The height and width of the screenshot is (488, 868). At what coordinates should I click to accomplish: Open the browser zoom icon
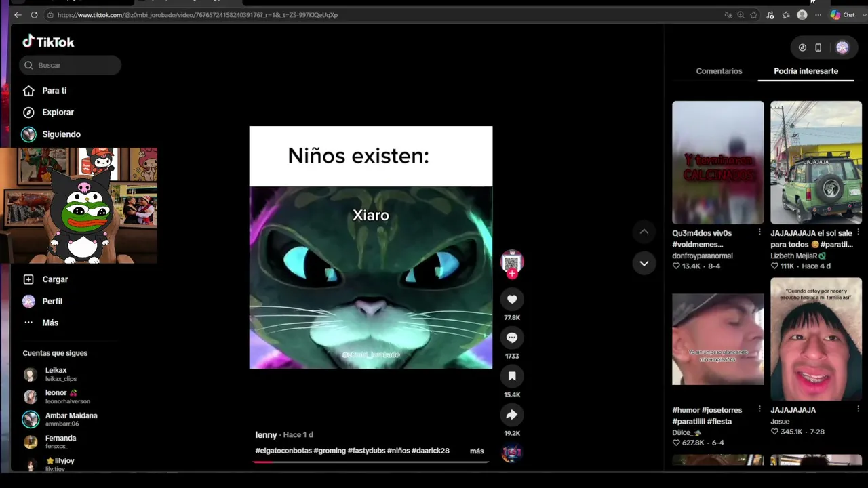pos(741,15)
